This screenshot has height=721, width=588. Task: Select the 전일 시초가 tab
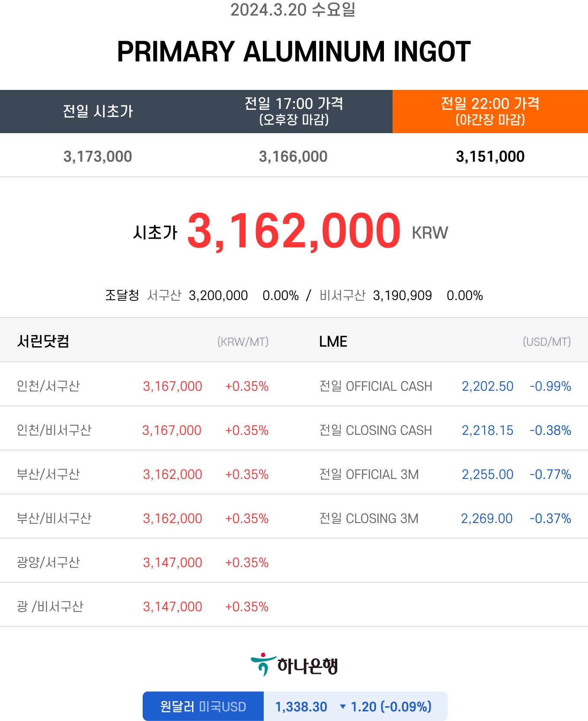(x=98, y=112)
